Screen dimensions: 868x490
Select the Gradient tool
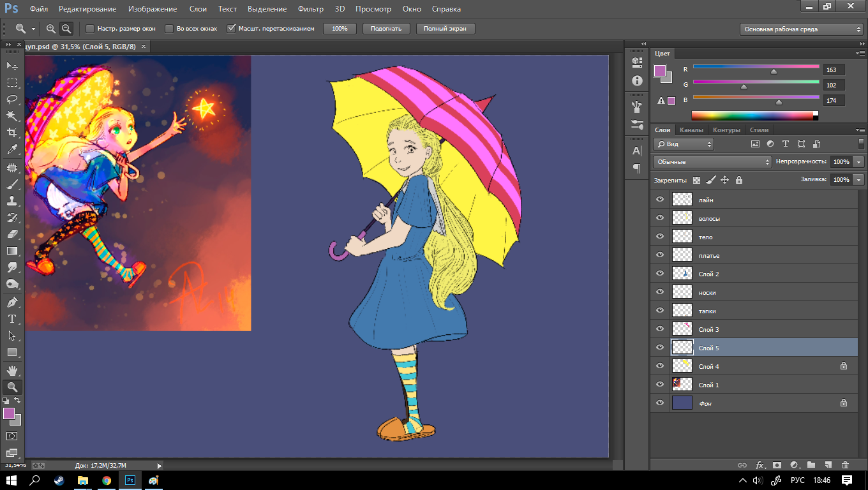pos(12,251)
